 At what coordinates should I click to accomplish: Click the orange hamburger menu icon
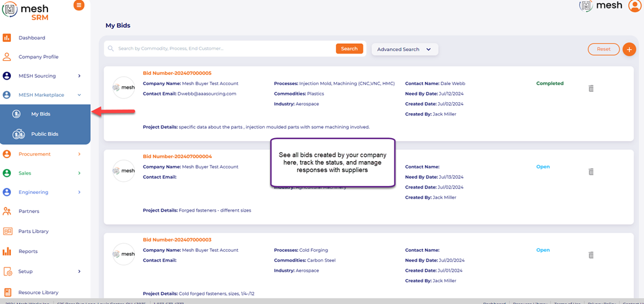click(x=79, y=5)
